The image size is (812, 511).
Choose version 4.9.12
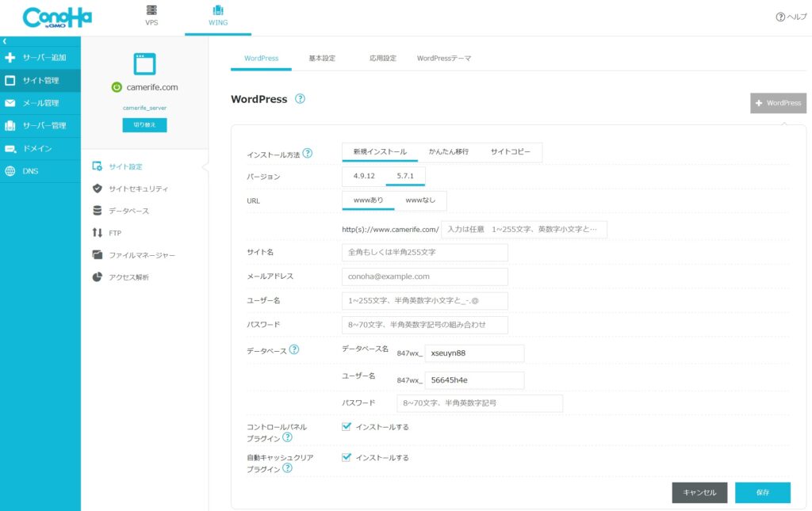(364, 177)
